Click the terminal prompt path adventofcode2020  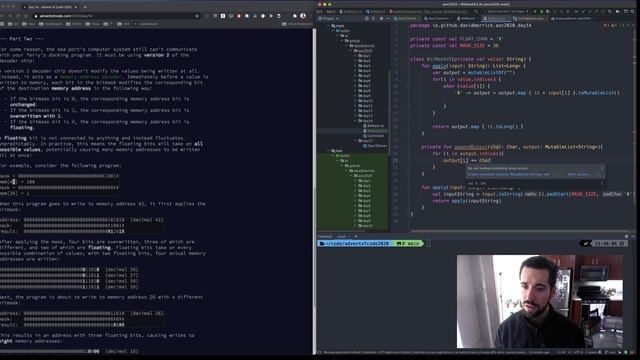(354, 243)
